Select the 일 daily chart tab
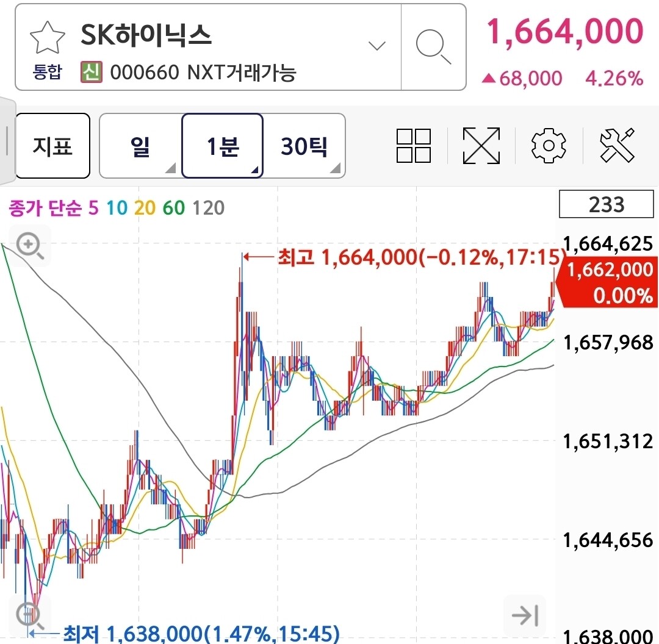 140,146
